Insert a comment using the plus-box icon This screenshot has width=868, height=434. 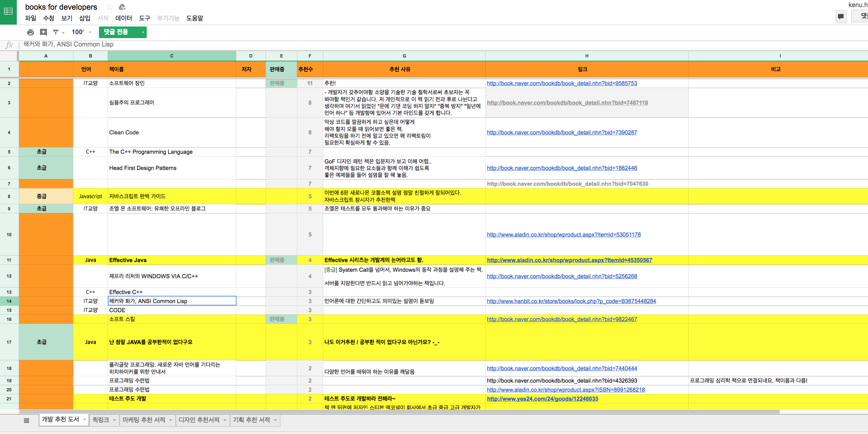pos(44,32)
